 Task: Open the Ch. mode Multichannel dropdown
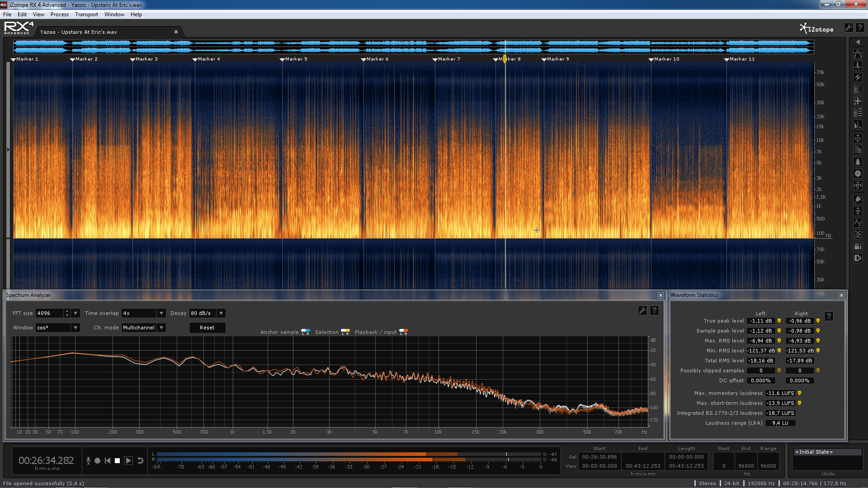[x=161, y=328]
